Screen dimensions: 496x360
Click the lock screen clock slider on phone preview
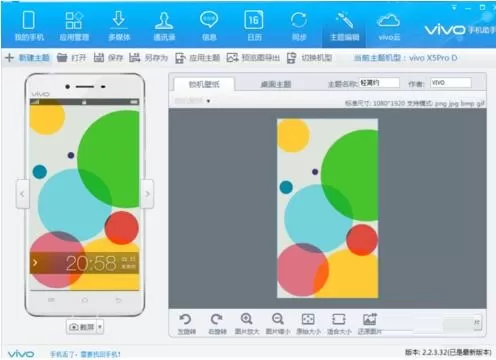pyautogui.click(x=84, y=263)
